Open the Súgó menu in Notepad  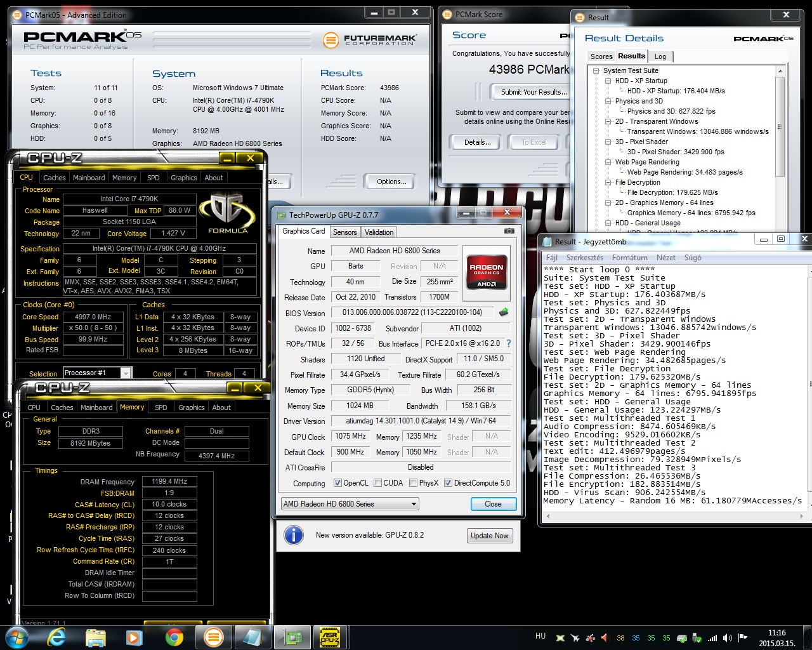[x=693, y=258]
